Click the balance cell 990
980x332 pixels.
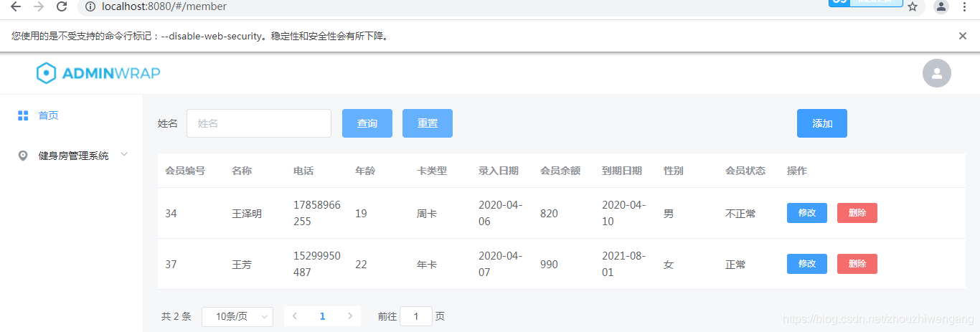click(549, 265)
